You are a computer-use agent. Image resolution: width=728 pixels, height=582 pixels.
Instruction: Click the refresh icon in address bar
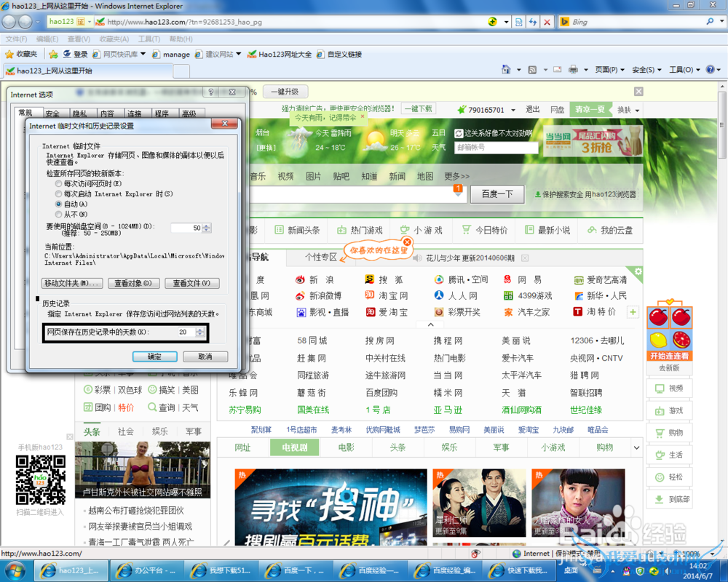[x=533, y=22]
